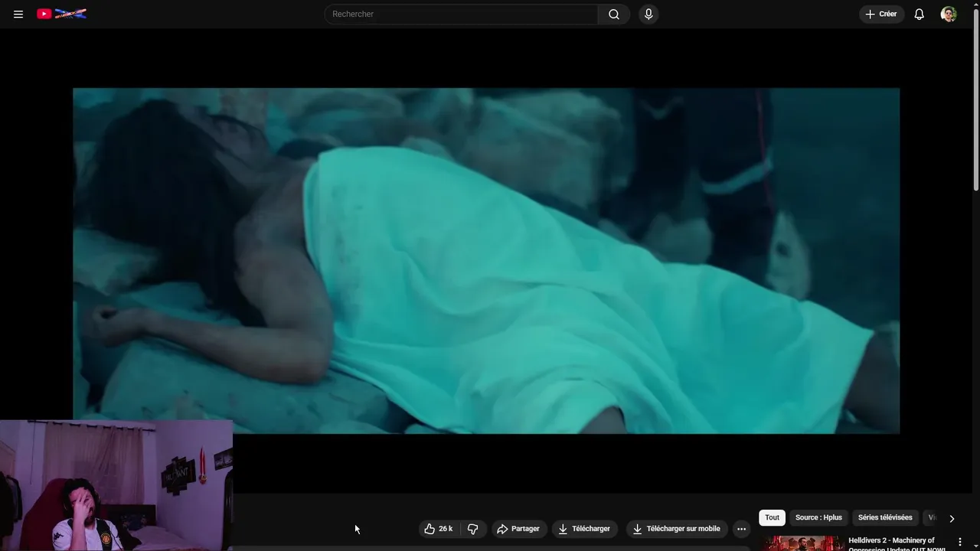Open the Créer button
The height and width of the screenshot is (551, 980).
(881, 14)
